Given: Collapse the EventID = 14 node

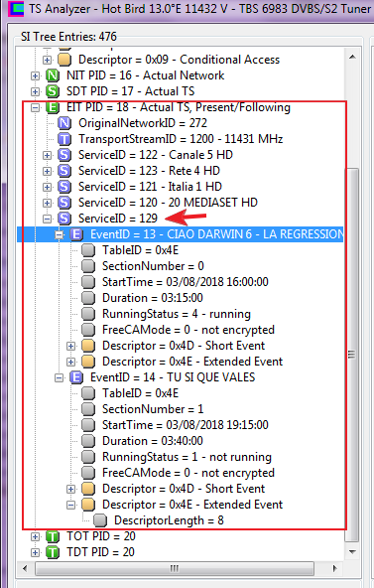Looking at the screenshot, I should click(59, 377).
